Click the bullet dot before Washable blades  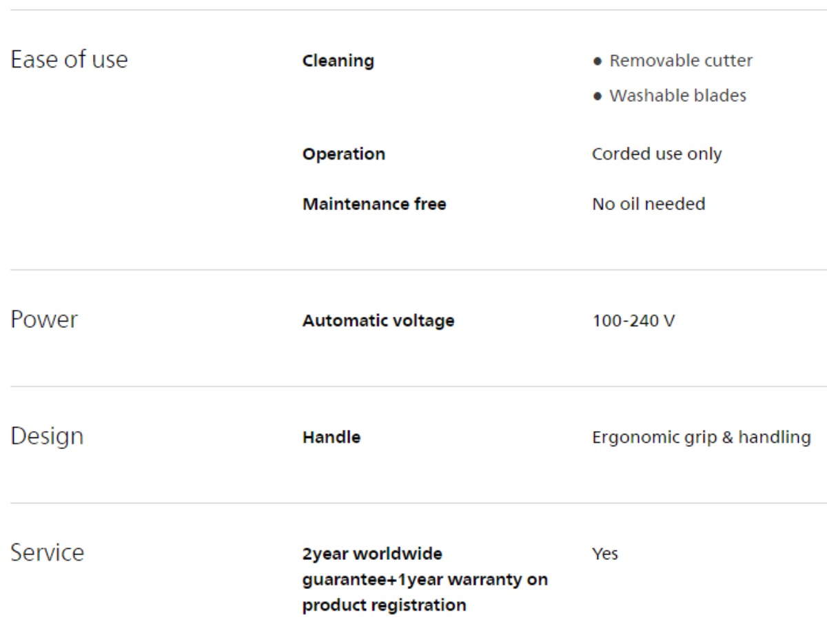597,96
